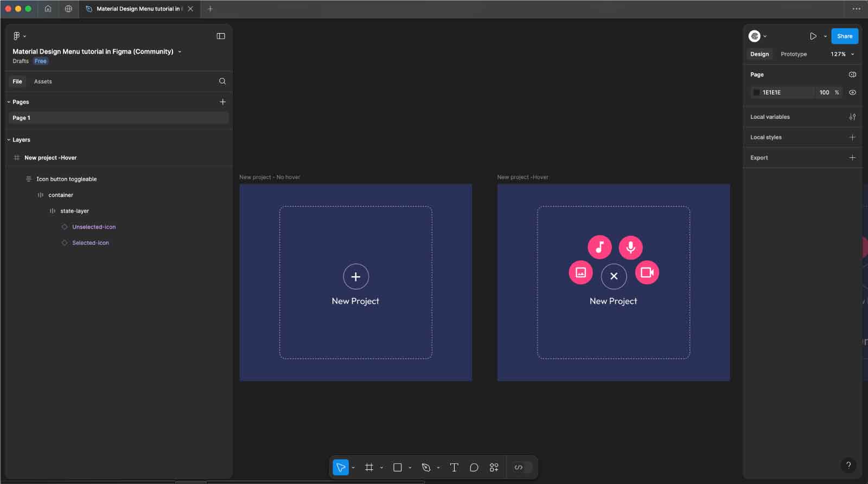Open the Actions components tool
Screen dimensions: 868x484
click(494, 467)
